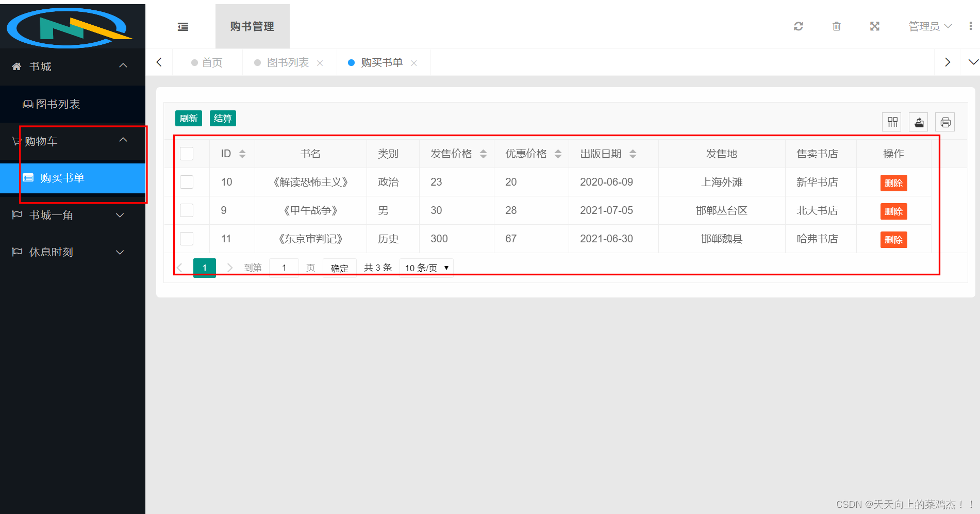Toggle fullscreen with the expand icon
This screenshot has width=980, height=514.
point(875,26)
